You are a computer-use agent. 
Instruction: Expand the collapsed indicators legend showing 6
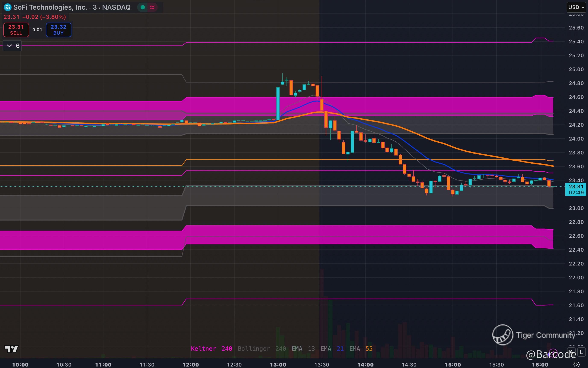coord(12,46)
